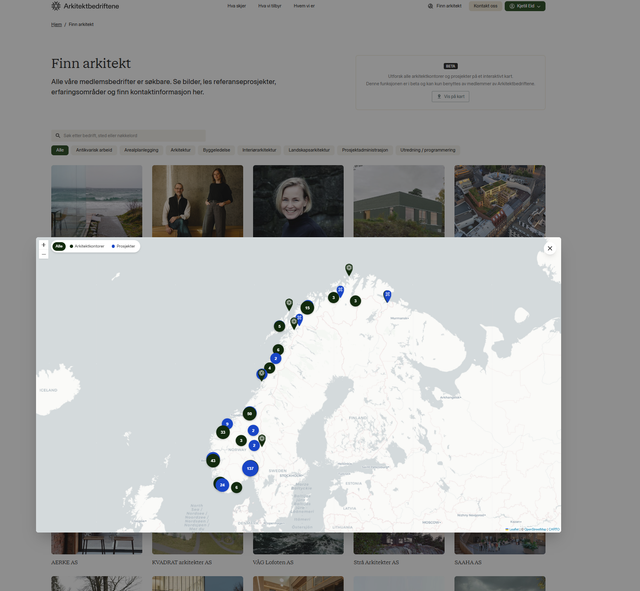Open the blue 24 cluster marker
This screenshot has height=591, width=640.
coord(222,485)
